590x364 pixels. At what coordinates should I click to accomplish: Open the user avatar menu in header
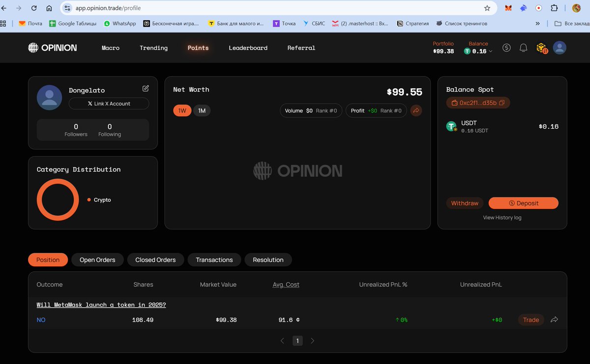tap(560, 48)
